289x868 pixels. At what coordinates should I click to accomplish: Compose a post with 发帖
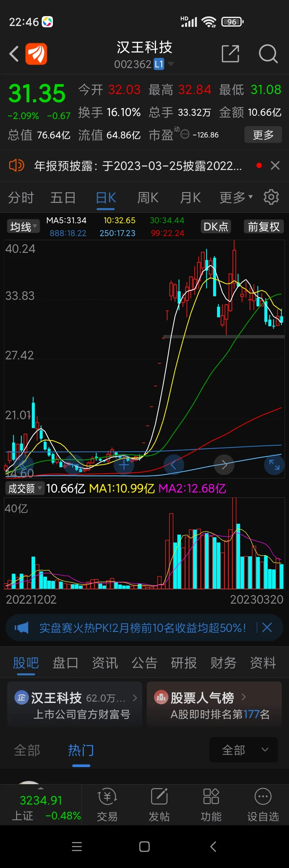159,805
